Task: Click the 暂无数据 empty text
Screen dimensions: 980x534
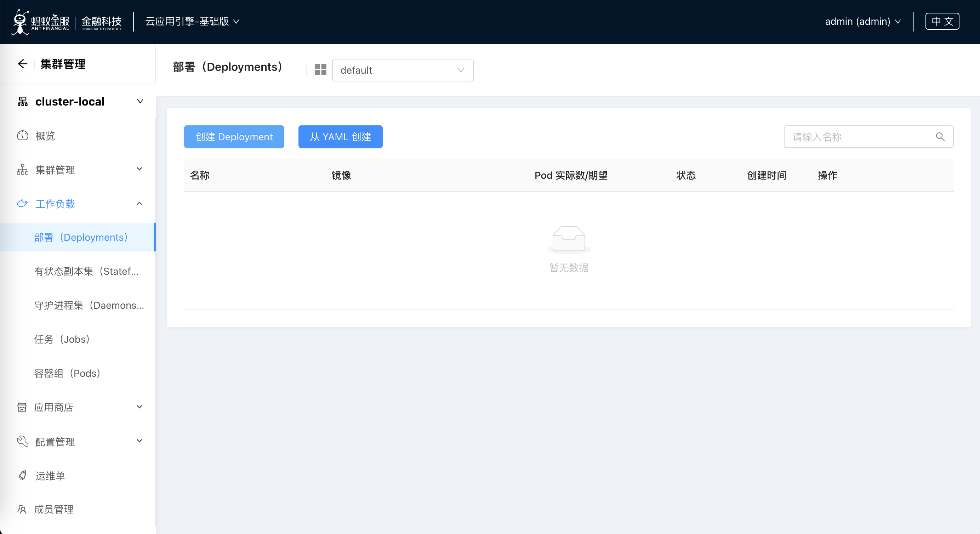Action: (x=569, y=268)
